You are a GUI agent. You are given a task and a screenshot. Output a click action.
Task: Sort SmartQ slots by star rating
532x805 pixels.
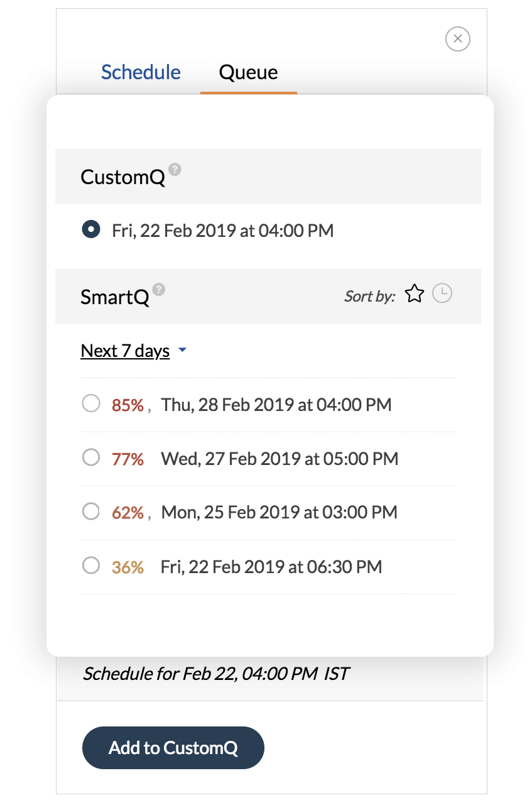pos(415,293)
